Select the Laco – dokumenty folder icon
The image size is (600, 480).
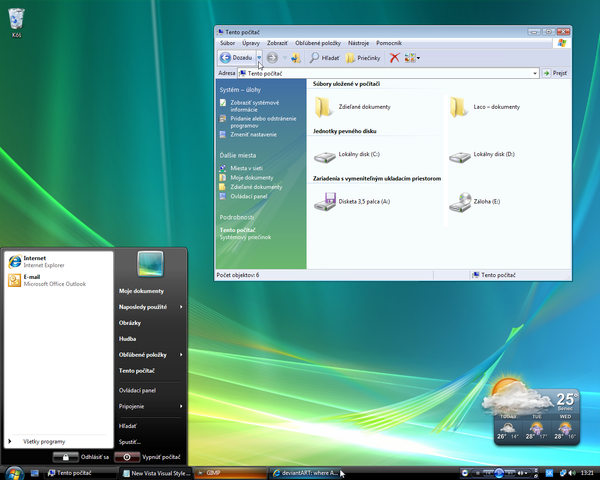pyautogui.click(x=458, y=107)
